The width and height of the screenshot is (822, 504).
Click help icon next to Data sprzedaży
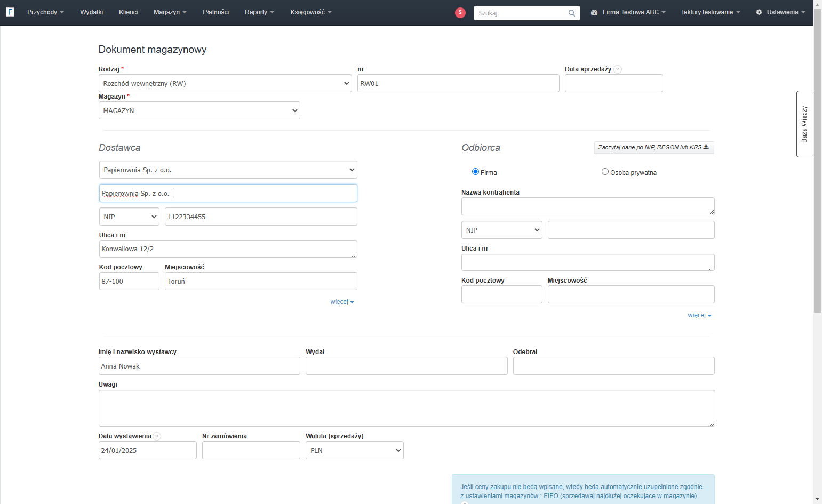618,69
